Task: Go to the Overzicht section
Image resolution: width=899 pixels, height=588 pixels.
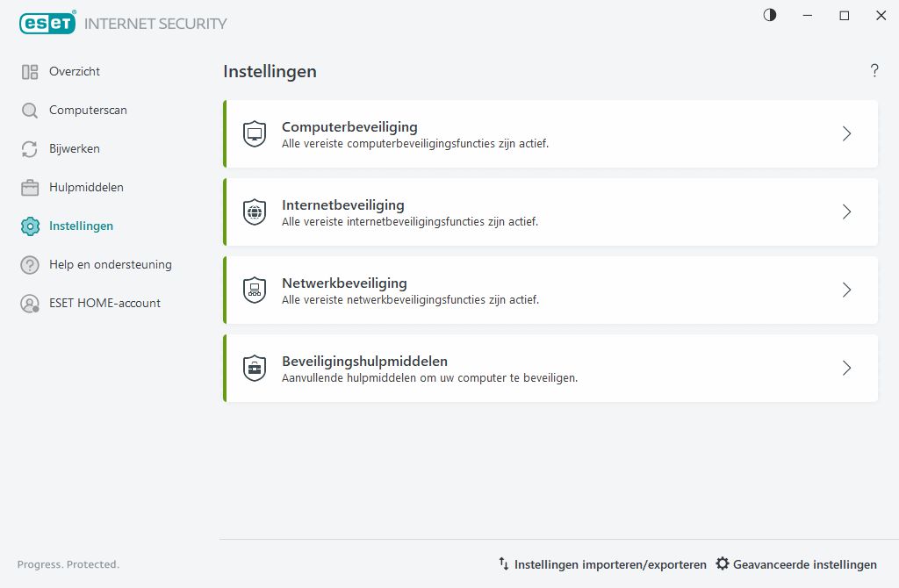Action: tap(76, 71)
